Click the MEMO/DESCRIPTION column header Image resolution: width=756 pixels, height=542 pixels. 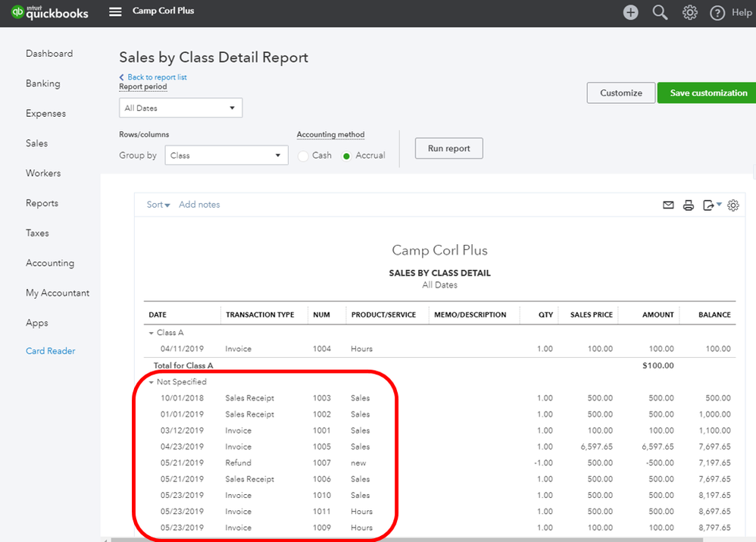click(x=470, y=315)
